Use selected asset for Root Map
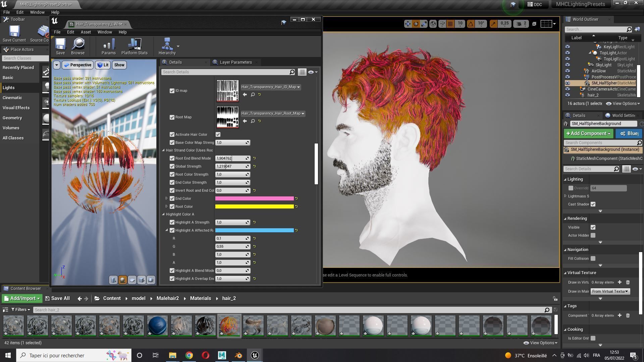 245,121
